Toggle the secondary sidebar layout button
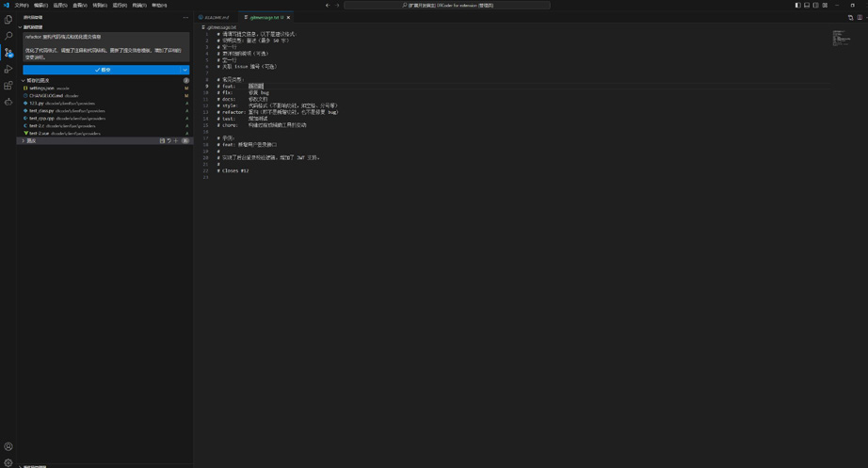 tap(815, 5)
